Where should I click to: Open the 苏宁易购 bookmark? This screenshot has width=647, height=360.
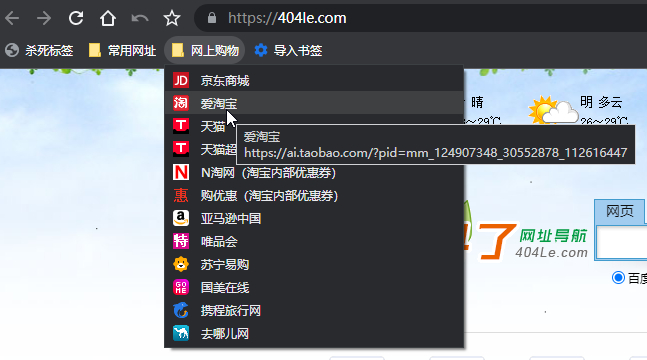[314, 264]
